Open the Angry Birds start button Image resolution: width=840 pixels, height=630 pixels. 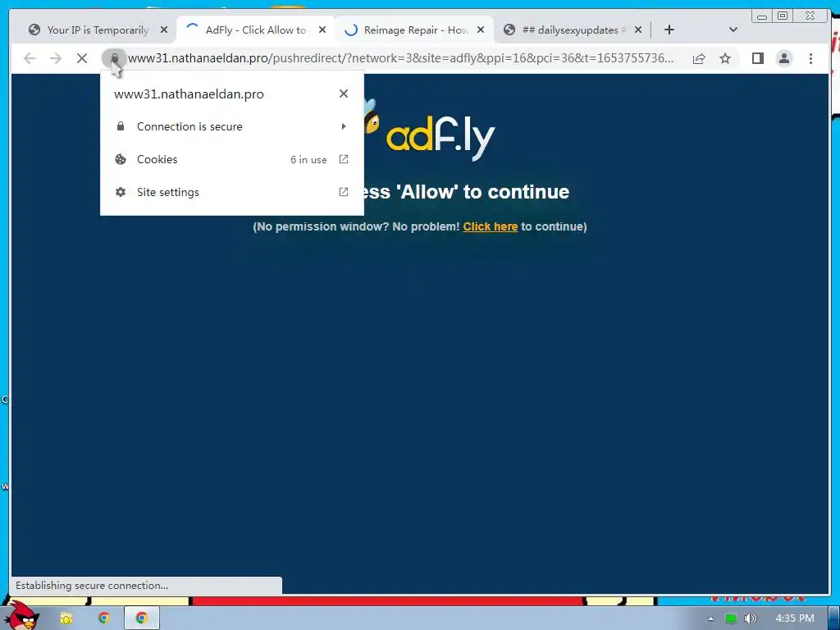tap(21, 616)
